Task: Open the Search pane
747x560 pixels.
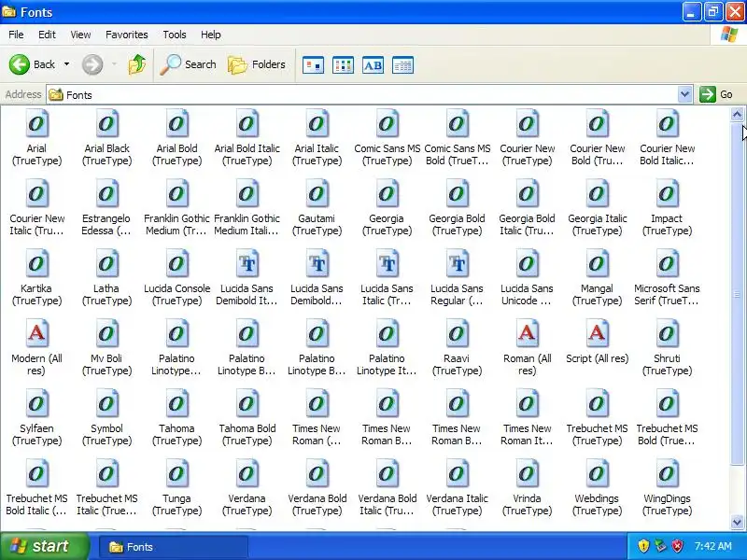Action: [x=188, y=64]
